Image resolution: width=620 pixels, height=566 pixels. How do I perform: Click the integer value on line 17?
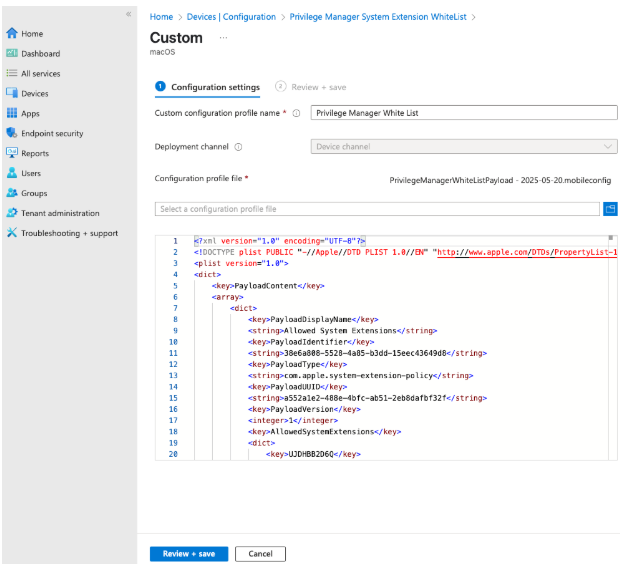point(293,420)
